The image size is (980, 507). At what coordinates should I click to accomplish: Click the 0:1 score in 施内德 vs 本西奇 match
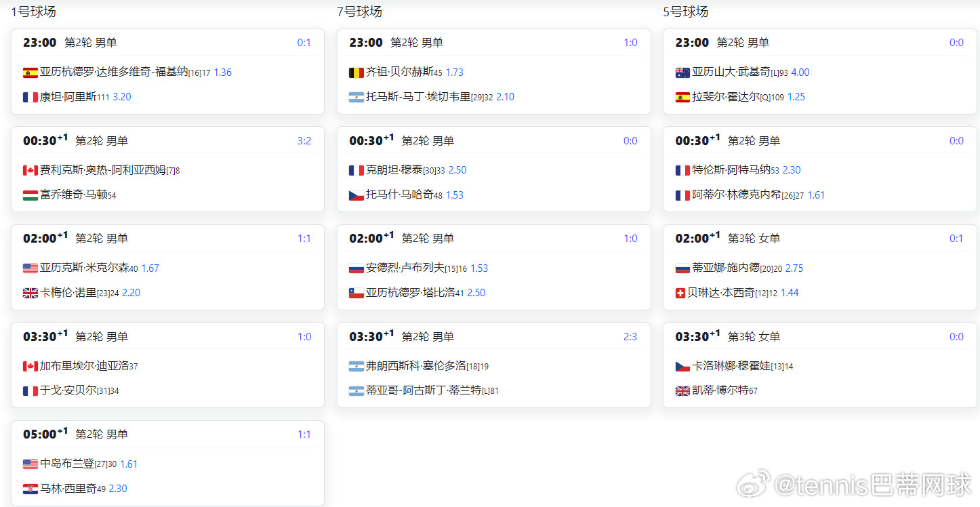pos(956,239)
